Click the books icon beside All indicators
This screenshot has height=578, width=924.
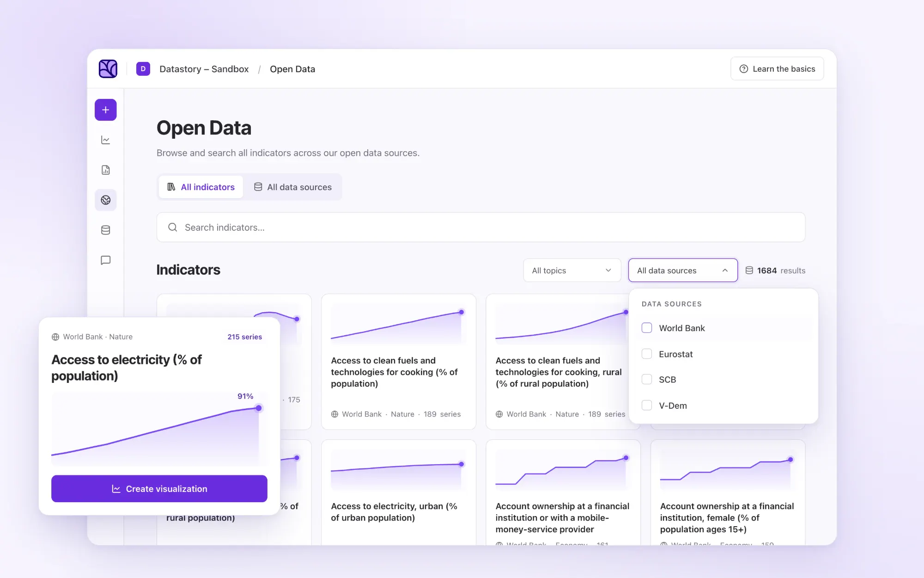click(x=171, y=187)
